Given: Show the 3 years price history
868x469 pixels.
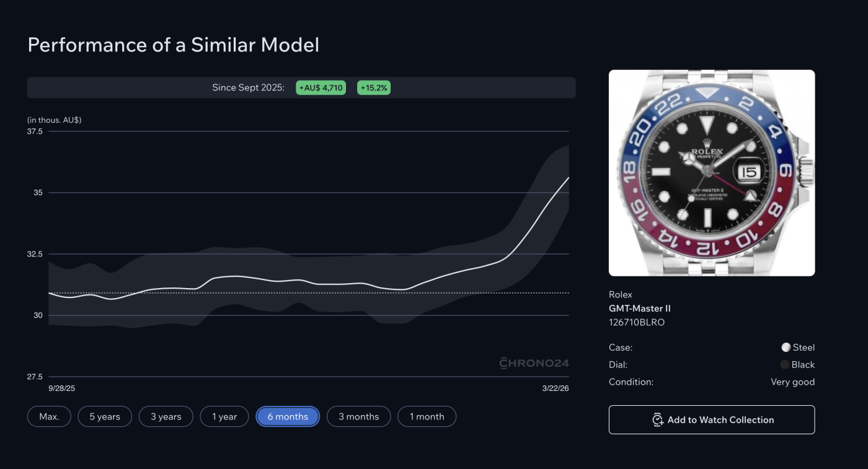Looking at the screenshot, I should point(166,417).
